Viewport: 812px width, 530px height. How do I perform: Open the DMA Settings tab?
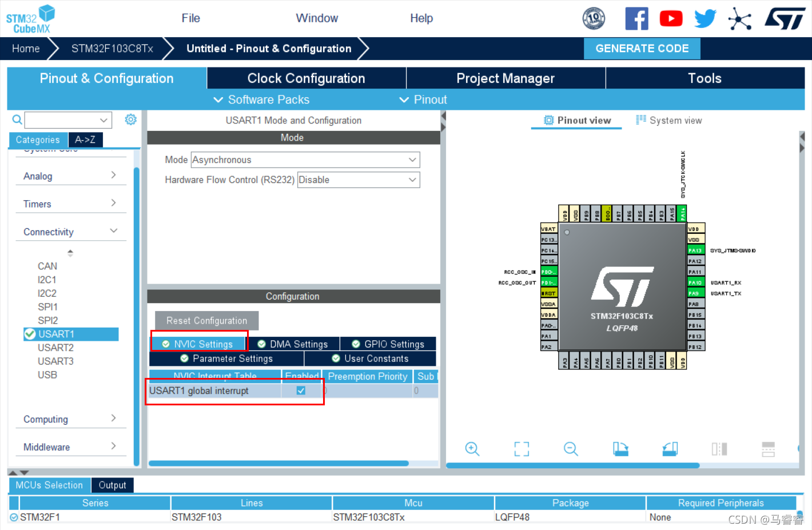pyautogui.click(x=293, y=344)
